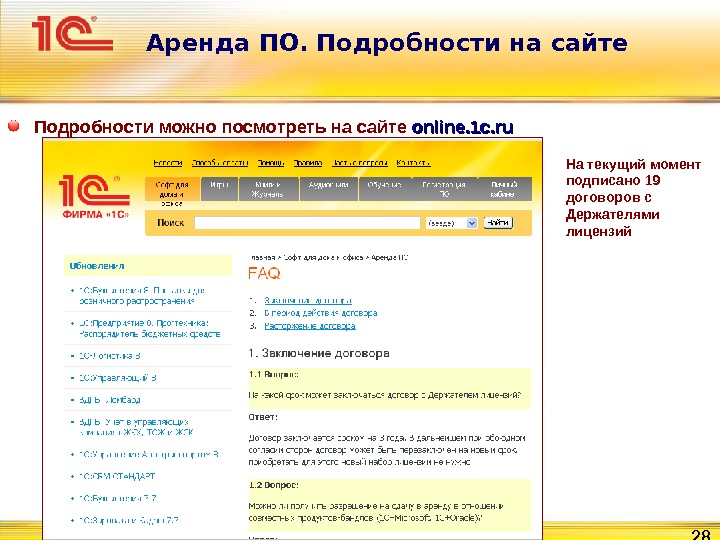Click the slide number 28

(701, 534)
